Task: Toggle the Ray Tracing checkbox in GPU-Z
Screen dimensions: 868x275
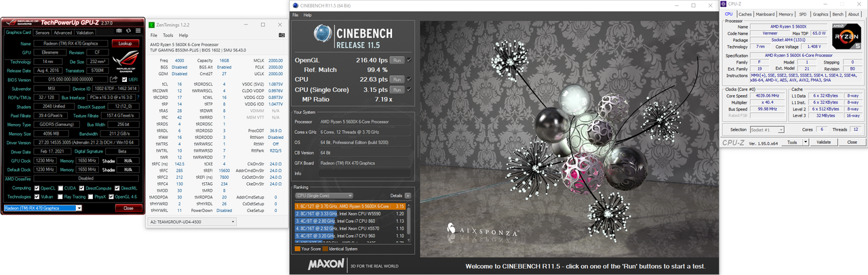Action: pyautogui.click(x=60, y=196)
